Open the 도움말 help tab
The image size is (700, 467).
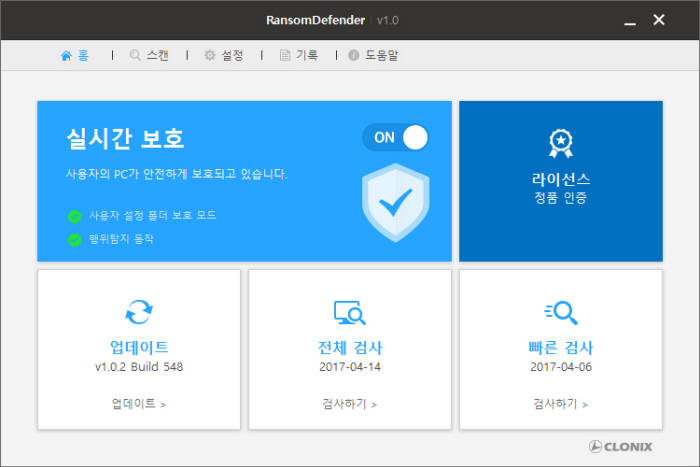point(374,55)
